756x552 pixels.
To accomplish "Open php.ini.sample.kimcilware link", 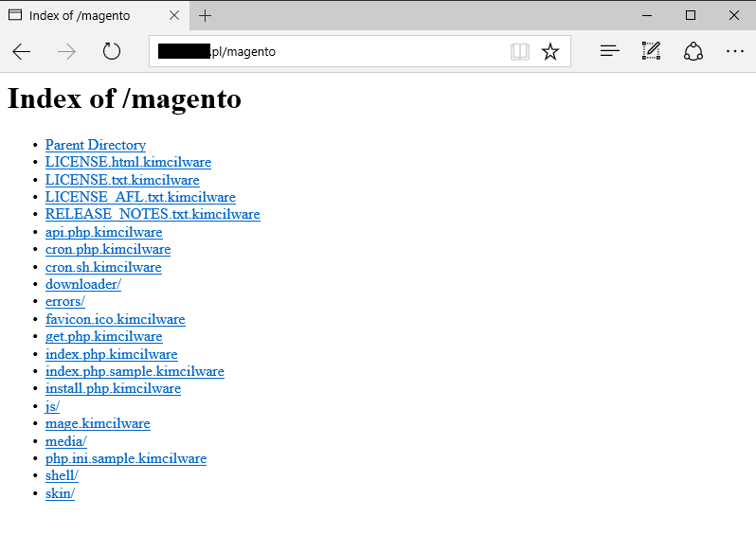I will pyautogui.click(x=126, y=458).
